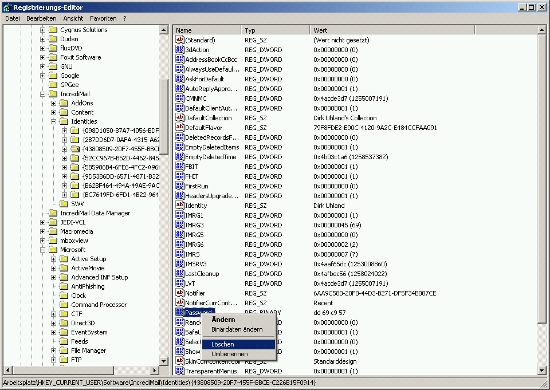Select the IncrediMail Data Manager key
This screenshot has height=390, width=550.
[x=95, y=213]
